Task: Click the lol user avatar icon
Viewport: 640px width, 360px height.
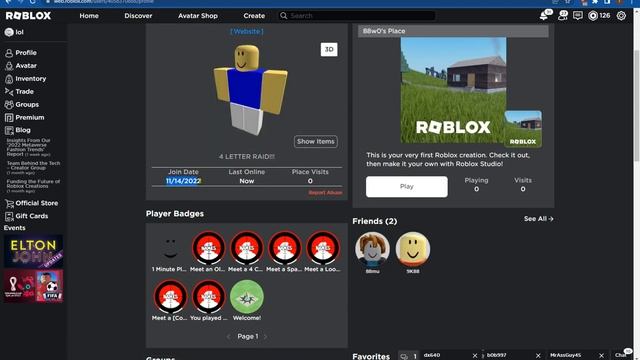Action: (9, 32)
